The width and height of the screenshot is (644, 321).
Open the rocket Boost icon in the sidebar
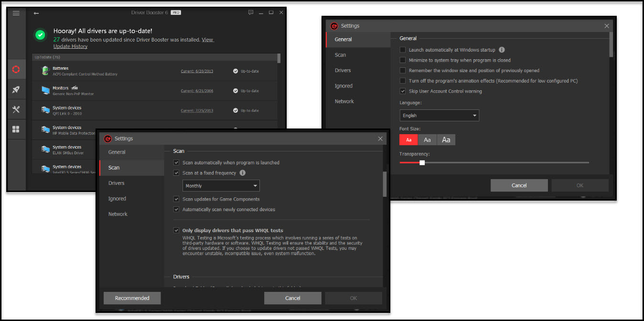(x=16, y=90)
